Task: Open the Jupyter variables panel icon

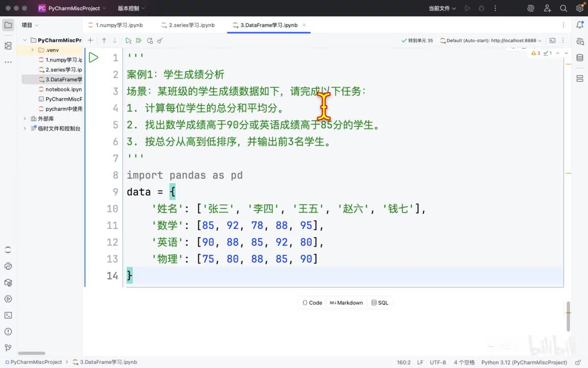Action: pyautogui.click(x=580, y=79)
